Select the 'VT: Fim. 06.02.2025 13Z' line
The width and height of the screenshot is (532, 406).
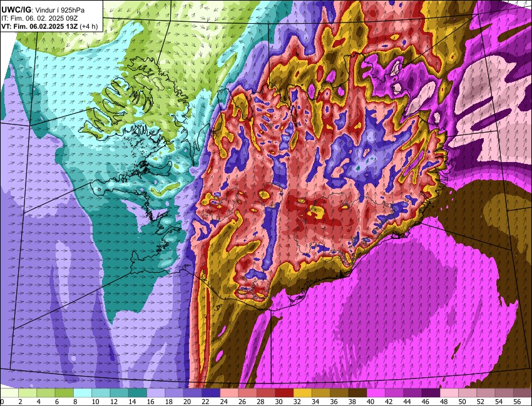tap(39, 26)
